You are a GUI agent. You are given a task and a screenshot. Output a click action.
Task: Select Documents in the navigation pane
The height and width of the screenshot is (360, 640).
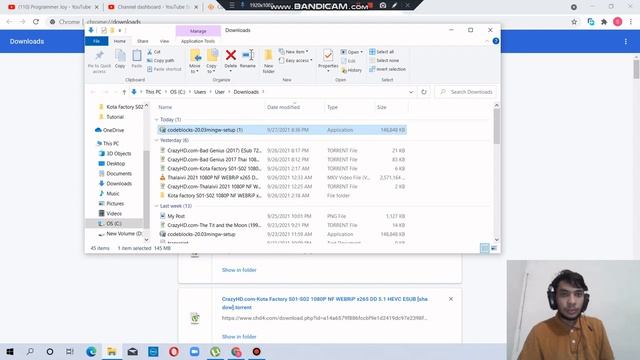(115, 173)
